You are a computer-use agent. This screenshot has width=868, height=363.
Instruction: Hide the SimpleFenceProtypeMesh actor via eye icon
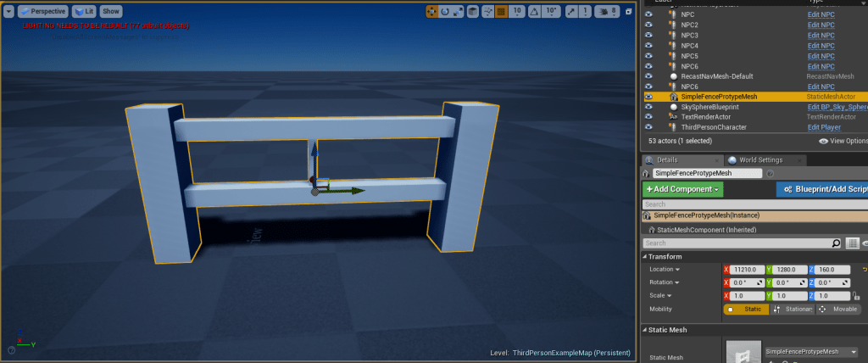point(649,97)
